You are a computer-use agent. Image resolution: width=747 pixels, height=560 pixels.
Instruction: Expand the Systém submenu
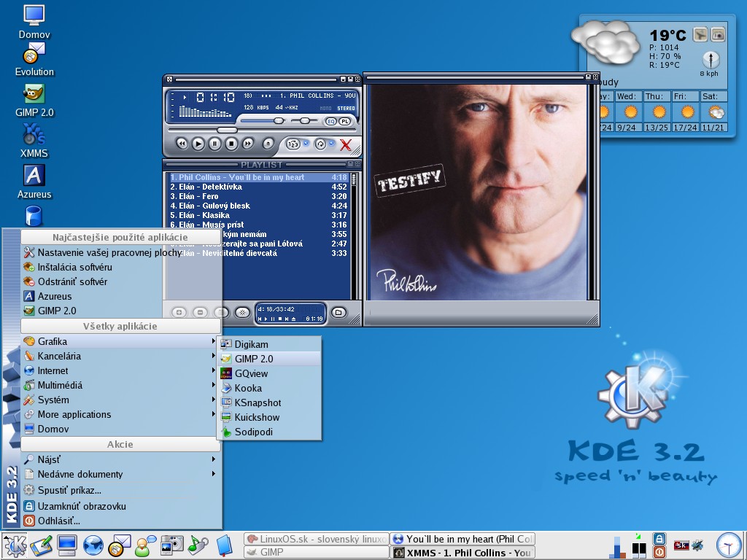point(120,400)
